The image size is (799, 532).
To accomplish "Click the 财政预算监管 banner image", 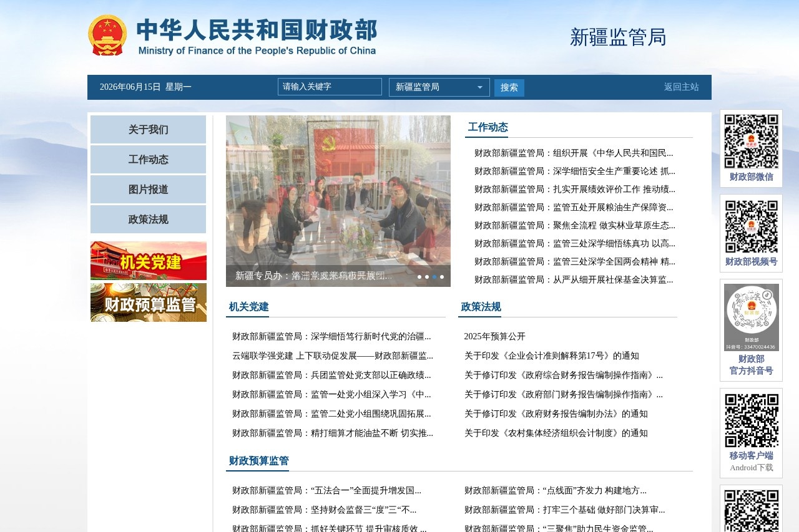I will coord(149,302).
